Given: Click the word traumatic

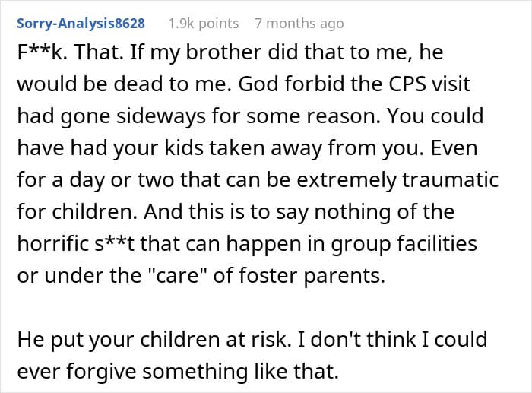Looking at the screenshot, I should point(450,180).
